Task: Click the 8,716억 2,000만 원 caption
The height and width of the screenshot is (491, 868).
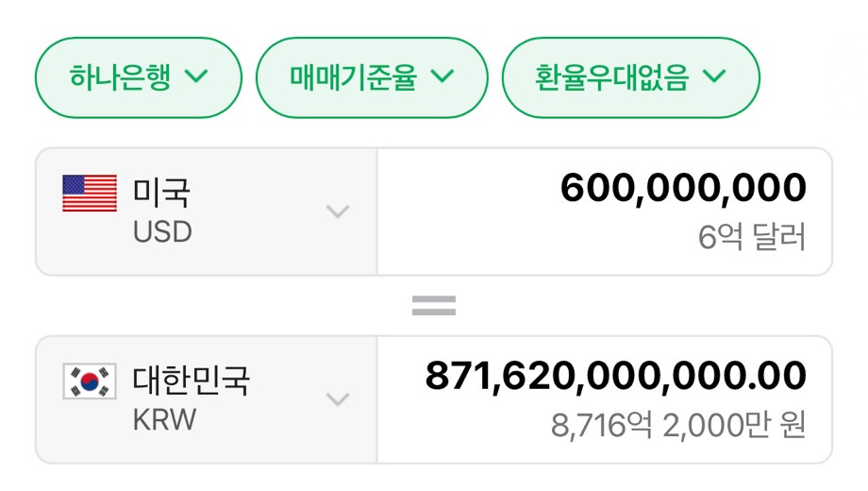Action: tap(678, 426)
